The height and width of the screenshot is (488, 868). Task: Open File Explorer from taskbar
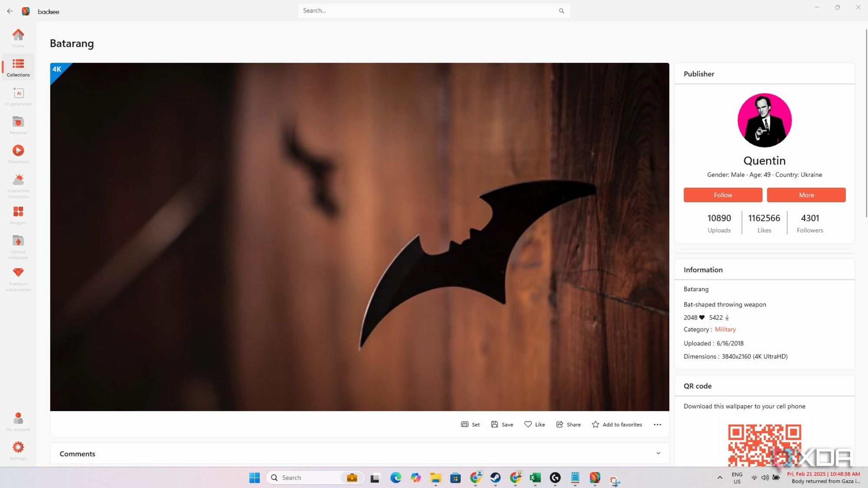pyautogui.click(x=435, y=478)
